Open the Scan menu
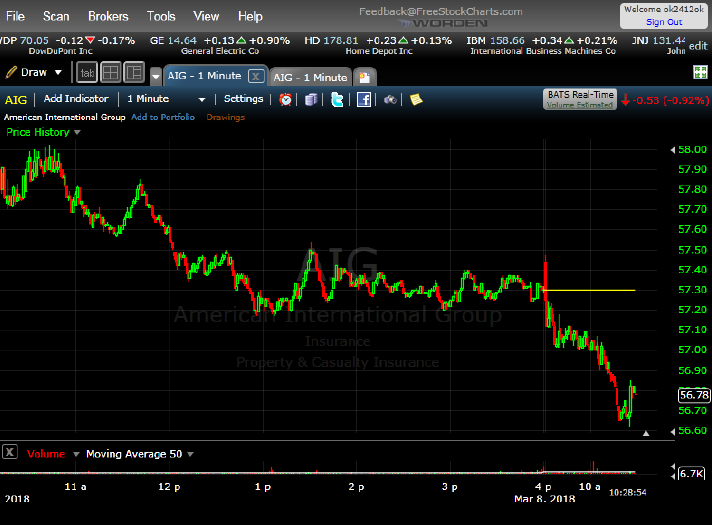 56,16
